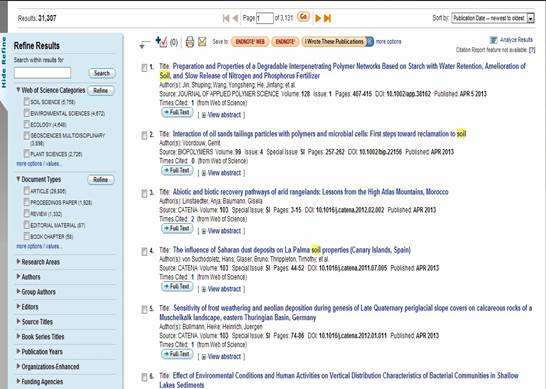Click Refine button for Web of Science Categories

100,91
